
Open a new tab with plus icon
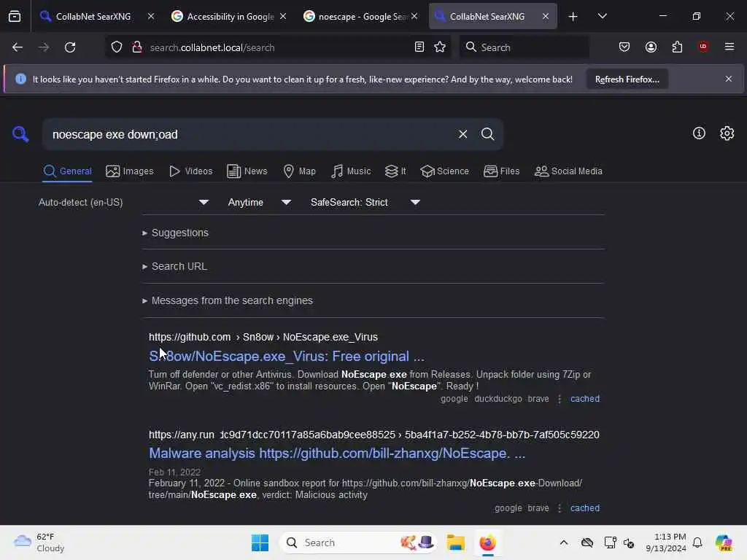tap(573, 17)
